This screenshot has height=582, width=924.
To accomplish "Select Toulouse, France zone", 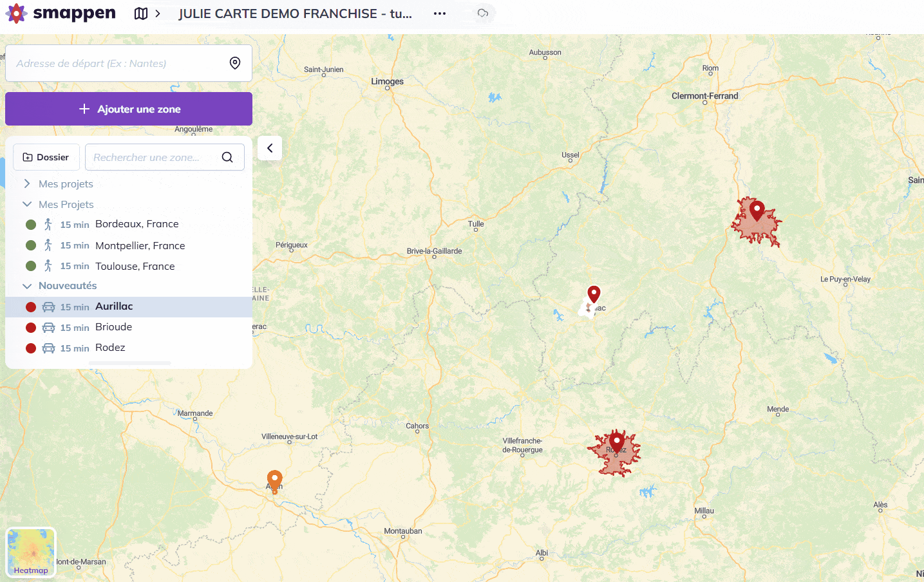I will 135,267.
